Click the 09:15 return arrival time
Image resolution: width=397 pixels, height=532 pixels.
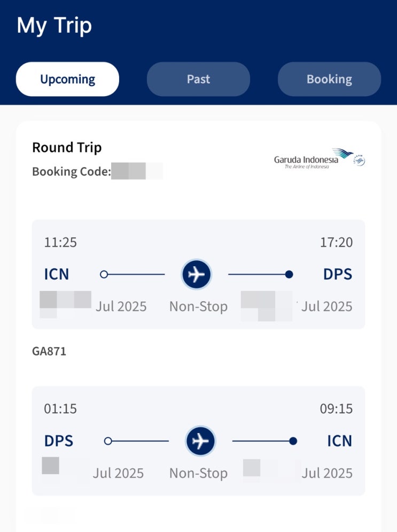coord(336,408)
